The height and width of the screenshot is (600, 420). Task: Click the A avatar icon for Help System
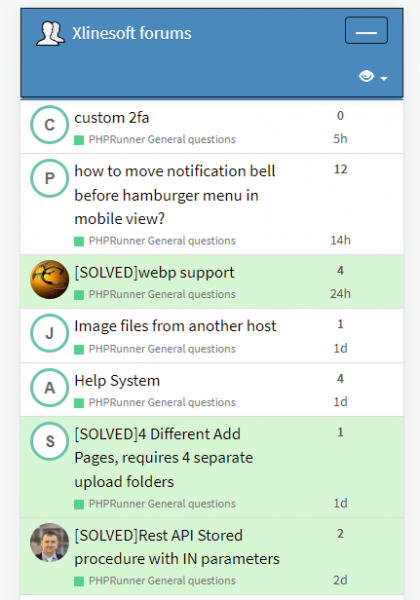[x=49, y=388]
